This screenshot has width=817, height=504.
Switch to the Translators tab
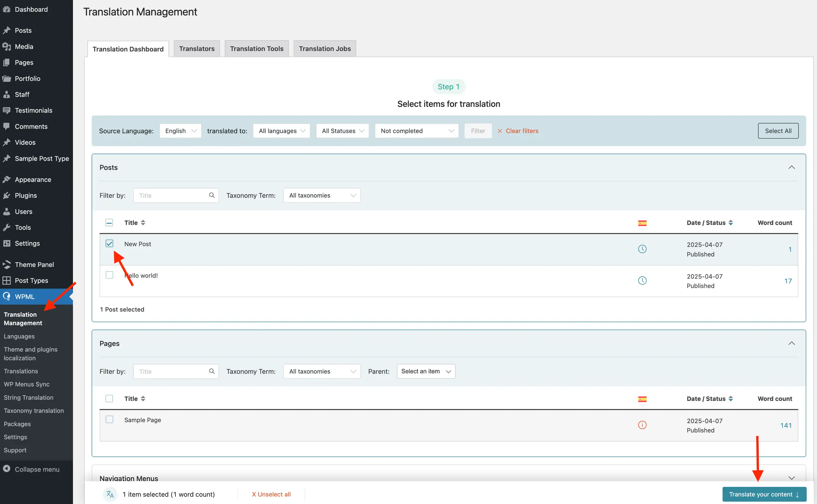pos(197,49)
